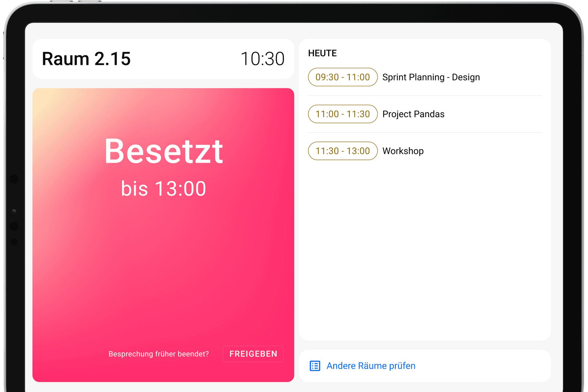Tap the Besetzt status heading

164,151
